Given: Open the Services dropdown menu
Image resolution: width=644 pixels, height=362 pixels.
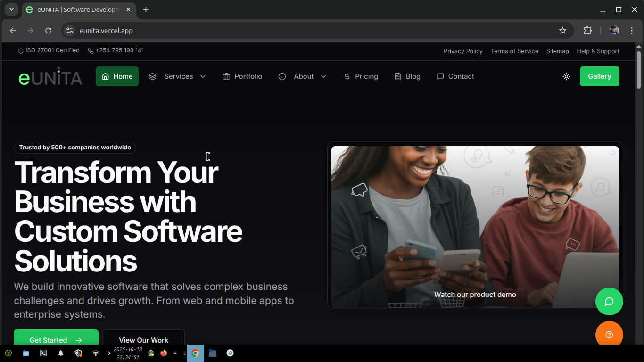Looking at the screenshot, I should 178,76.
